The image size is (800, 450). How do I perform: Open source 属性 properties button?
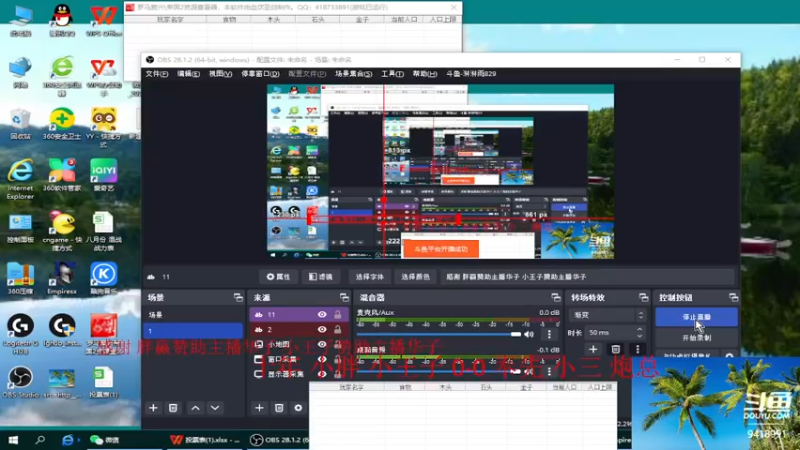pyautogui.click(x=279, y=277)
